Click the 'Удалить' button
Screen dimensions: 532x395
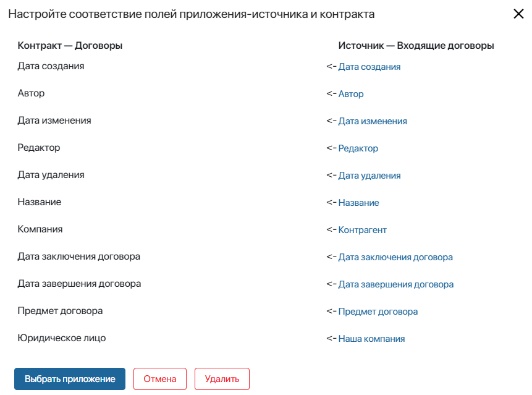(222, 379)
